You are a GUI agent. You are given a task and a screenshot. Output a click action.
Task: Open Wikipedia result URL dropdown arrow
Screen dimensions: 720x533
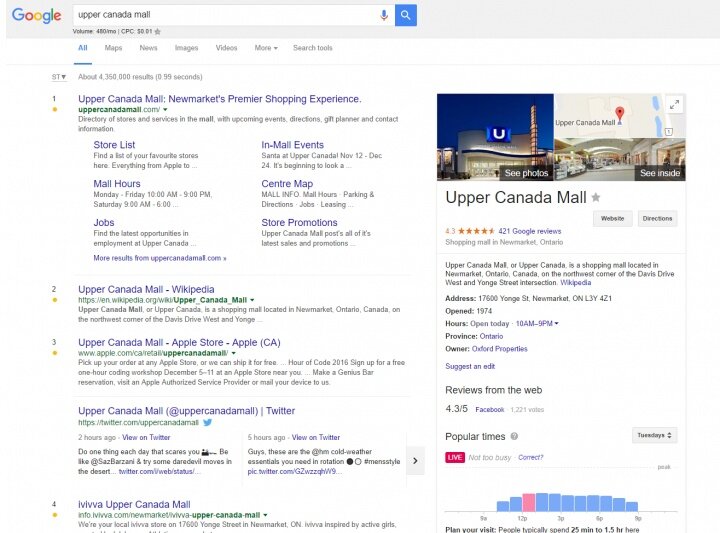[252, 300]
